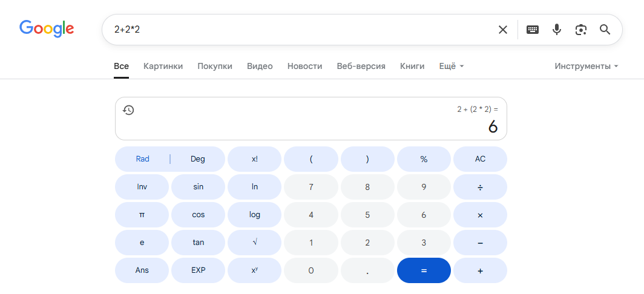Clear the search box with the X icon
This screenshot has width=644, height=294.
click(x=503, y=30)
